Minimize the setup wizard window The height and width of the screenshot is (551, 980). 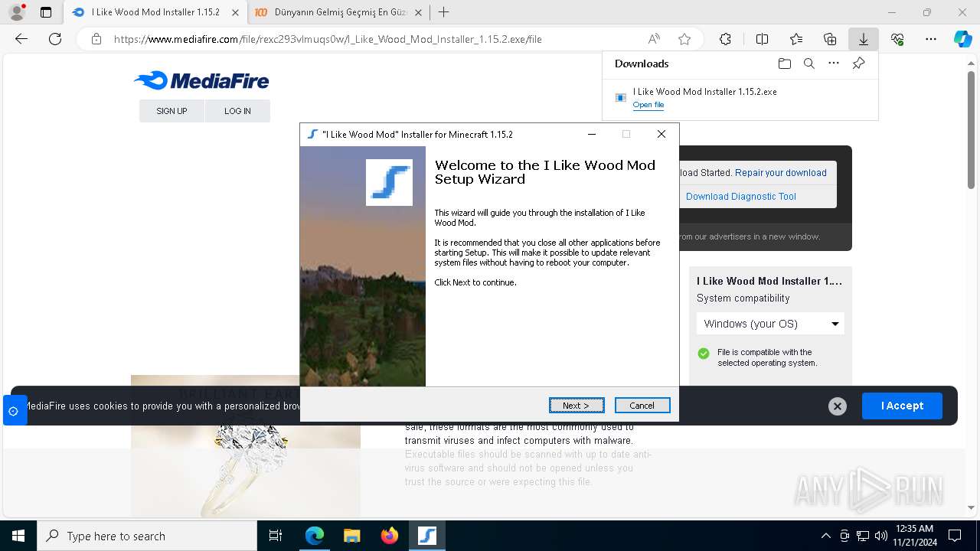point(591,134)
